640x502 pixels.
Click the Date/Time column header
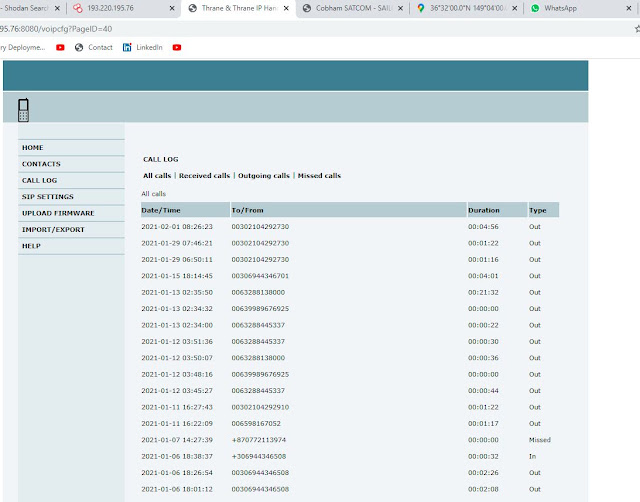click(185, 210)
